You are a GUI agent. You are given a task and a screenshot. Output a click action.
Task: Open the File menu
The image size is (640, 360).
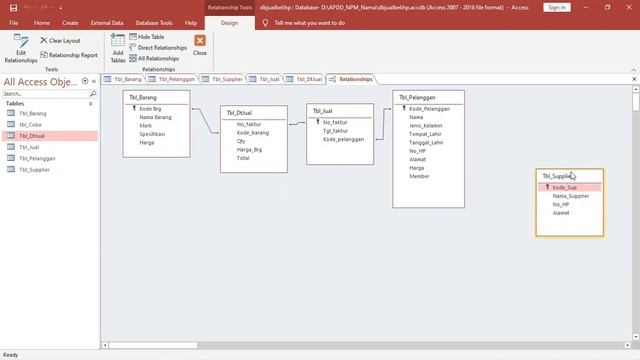coord(13,23)
